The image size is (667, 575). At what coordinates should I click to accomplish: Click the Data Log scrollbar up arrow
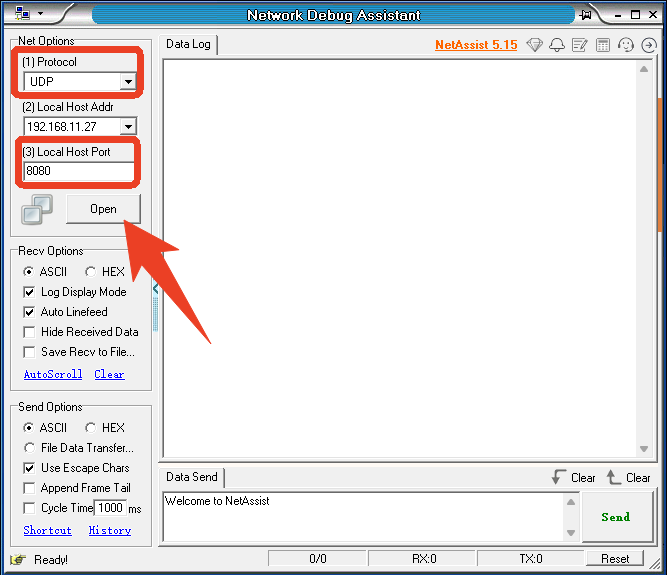click(644, 69)
